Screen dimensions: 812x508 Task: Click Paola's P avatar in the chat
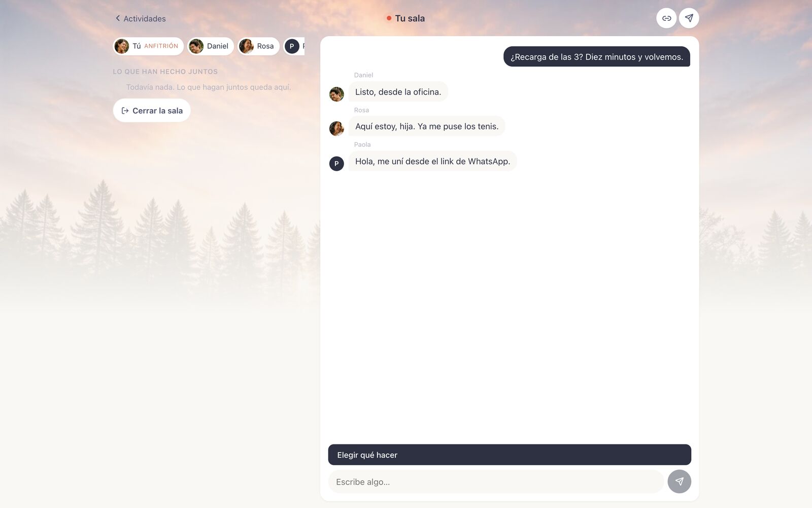(x=336, y=164)
